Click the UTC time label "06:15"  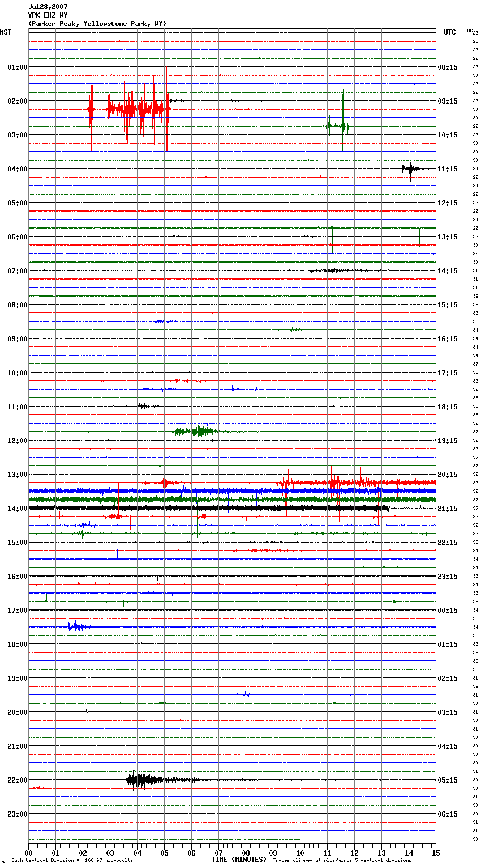coord(448,814)
